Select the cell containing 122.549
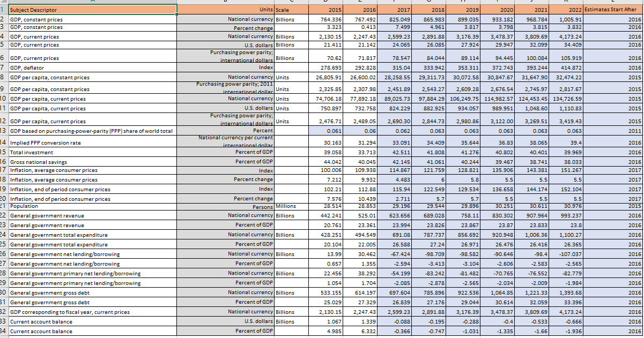644x338 pixels. [428, 189]
